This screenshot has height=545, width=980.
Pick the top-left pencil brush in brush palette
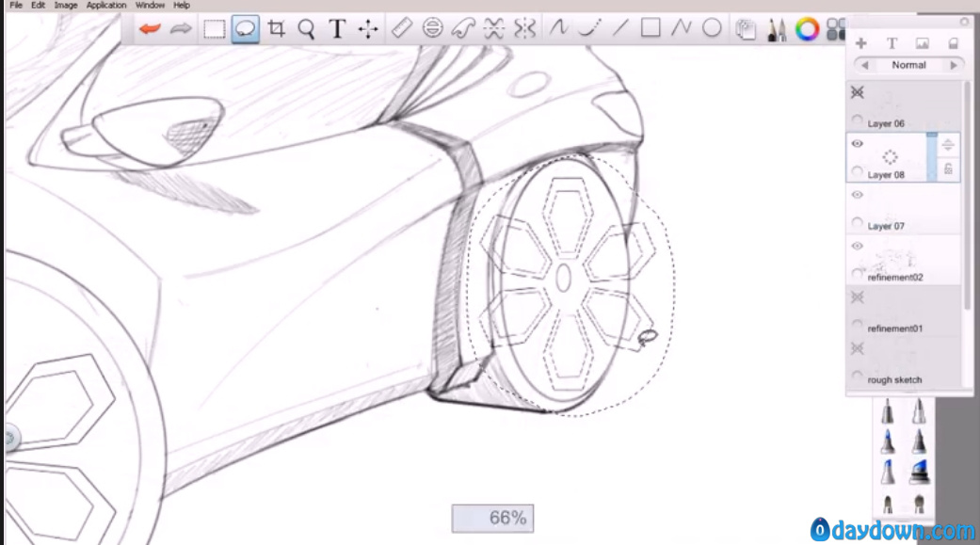pyautogui.click(x=888, y=412)
